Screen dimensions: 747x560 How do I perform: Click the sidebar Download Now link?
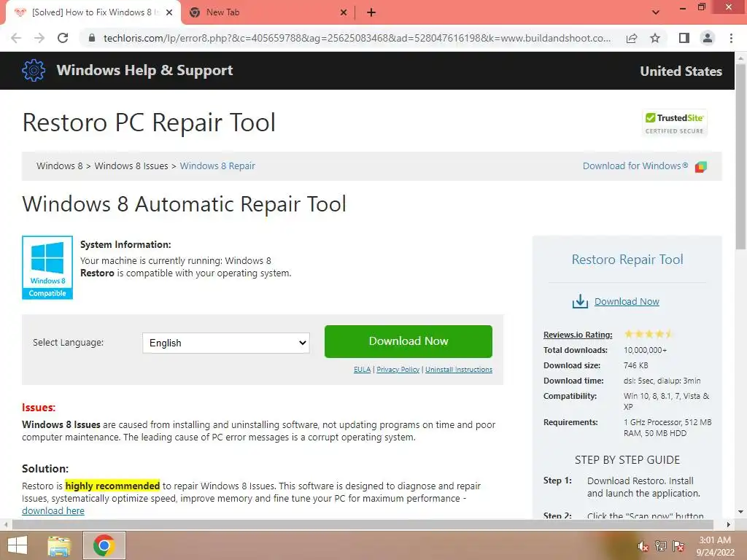627,301
